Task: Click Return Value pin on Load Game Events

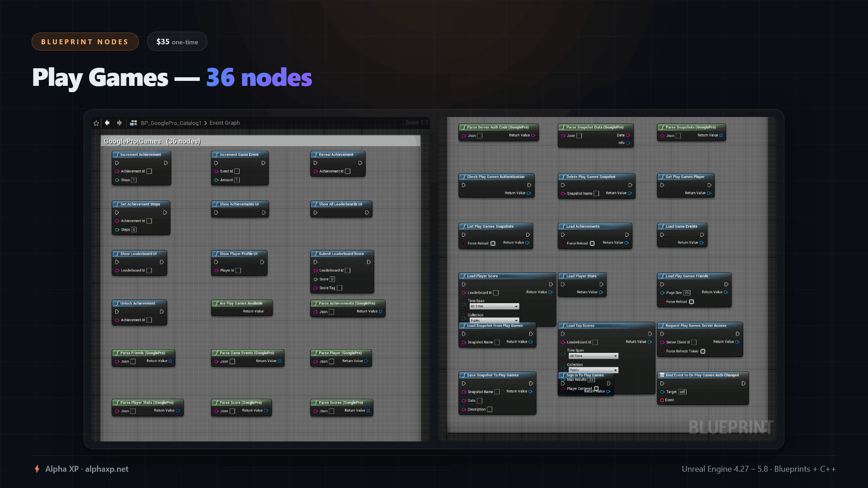Action: coord(702,243)
